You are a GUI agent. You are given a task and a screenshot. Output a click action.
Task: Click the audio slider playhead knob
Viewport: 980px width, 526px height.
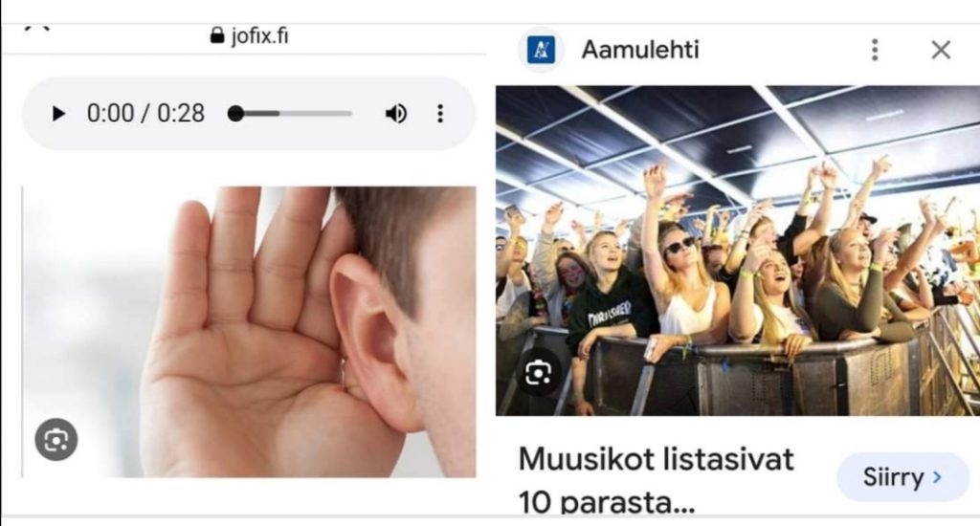coord(235,114)
